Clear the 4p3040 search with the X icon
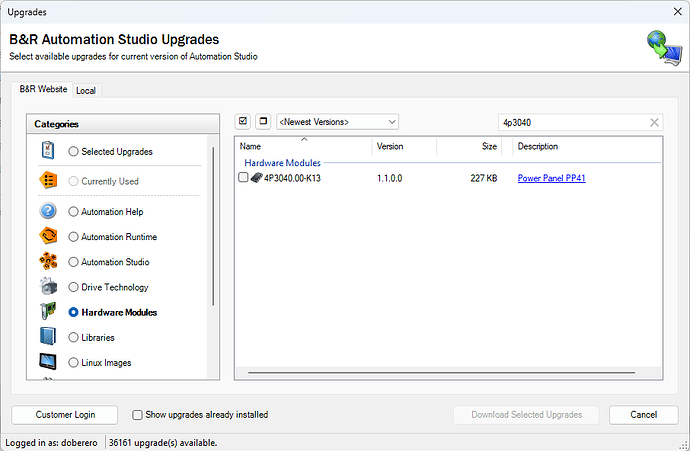The height and width of the screenshot is (451, 690). coord(654,122)
